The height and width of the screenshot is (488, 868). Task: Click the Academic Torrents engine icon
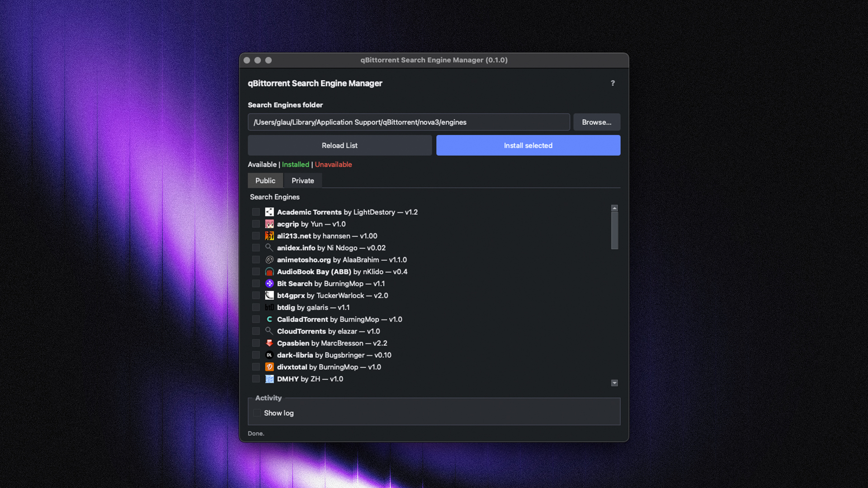269,212
